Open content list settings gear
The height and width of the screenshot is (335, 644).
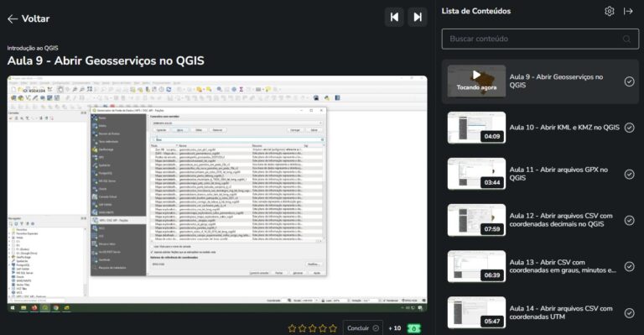[x=610, y=11]
